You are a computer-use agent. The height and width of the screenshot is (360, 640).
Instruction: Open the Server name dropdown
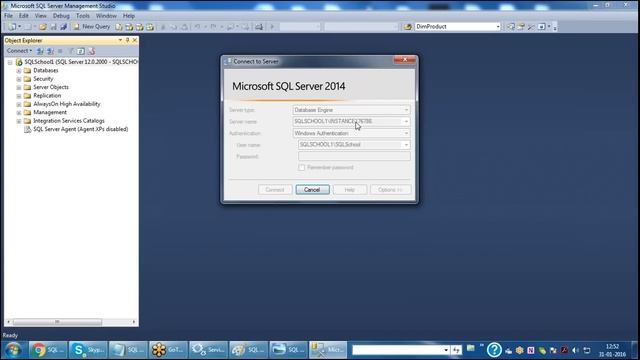point(406,122)
